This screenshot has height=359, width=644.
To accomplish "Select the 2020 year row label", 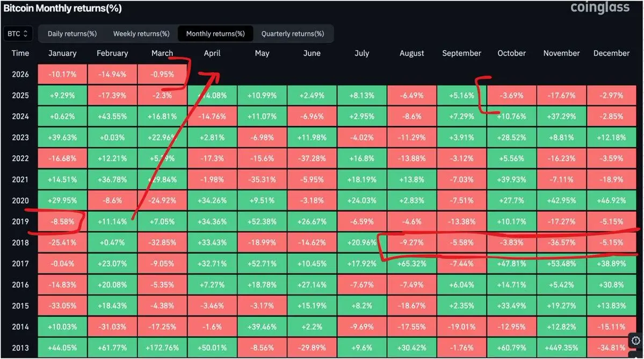I will pos(20,200).
